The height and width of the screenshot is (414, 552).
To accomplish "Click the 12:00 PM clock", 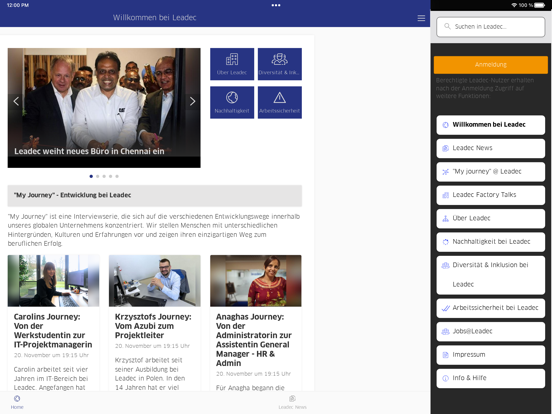I will click(x=18, y=5).
